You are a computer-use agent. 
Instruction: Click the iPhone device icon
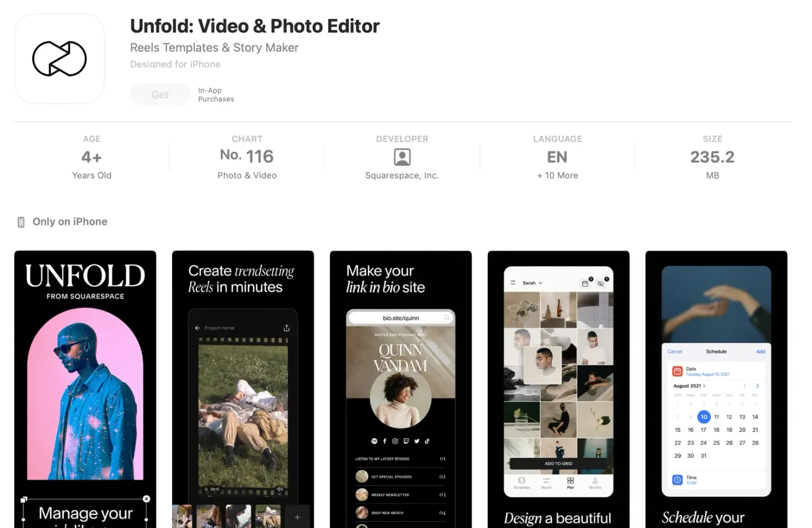(x=21, y=222)
